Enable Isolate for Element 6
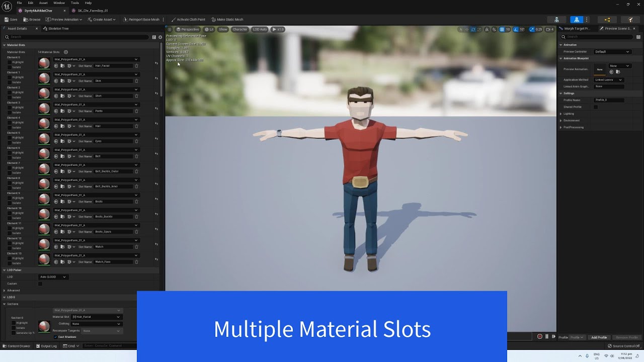 click(10, 157)
